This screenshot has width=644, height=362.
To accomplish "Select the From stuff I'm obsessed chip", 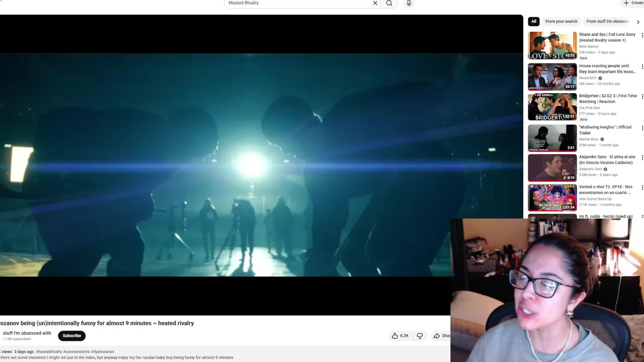I will click(607, 22).
